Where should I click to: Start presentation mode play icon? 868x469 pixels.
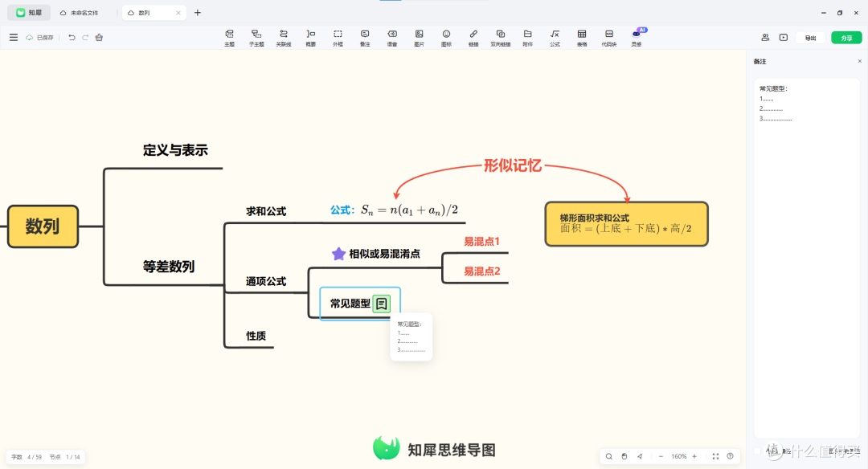[x=784, y=38]
